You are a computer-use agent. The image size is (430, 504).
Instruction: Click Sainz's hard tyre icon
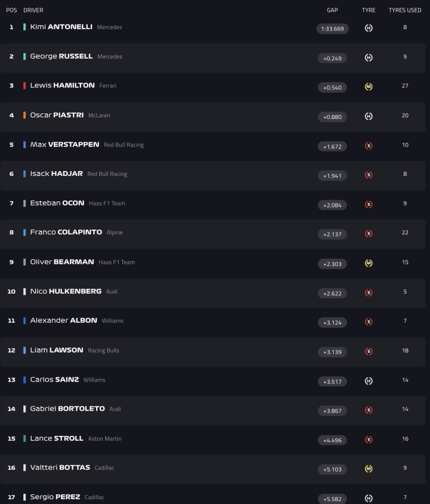368,381
